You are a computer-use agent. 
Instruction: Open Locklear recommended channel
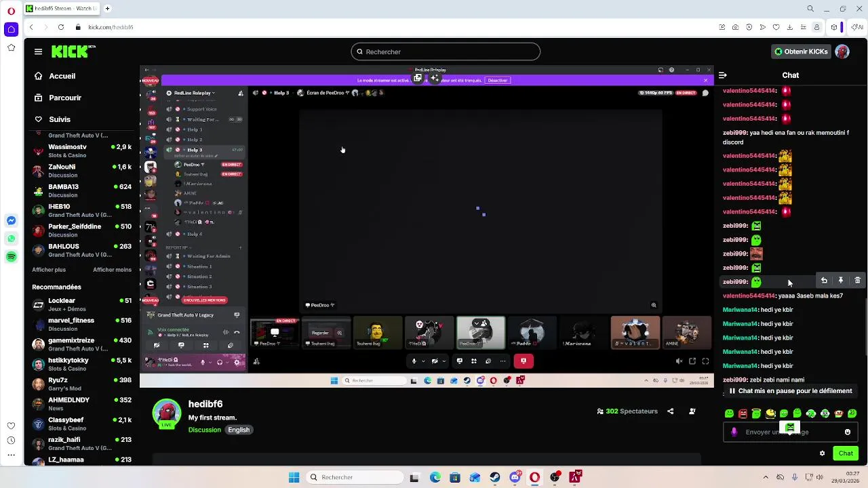(81, 304)
